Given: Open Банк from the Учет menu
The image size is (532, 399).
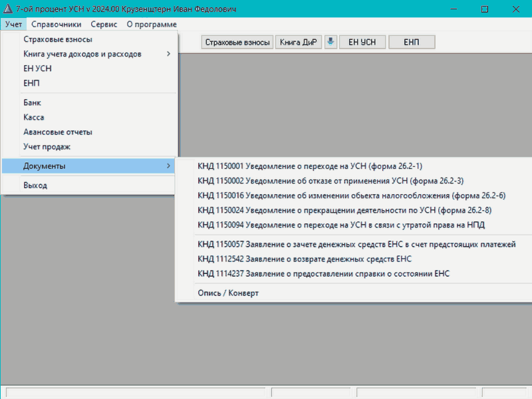Looking at the screenshot, I should tap(32, 102).
